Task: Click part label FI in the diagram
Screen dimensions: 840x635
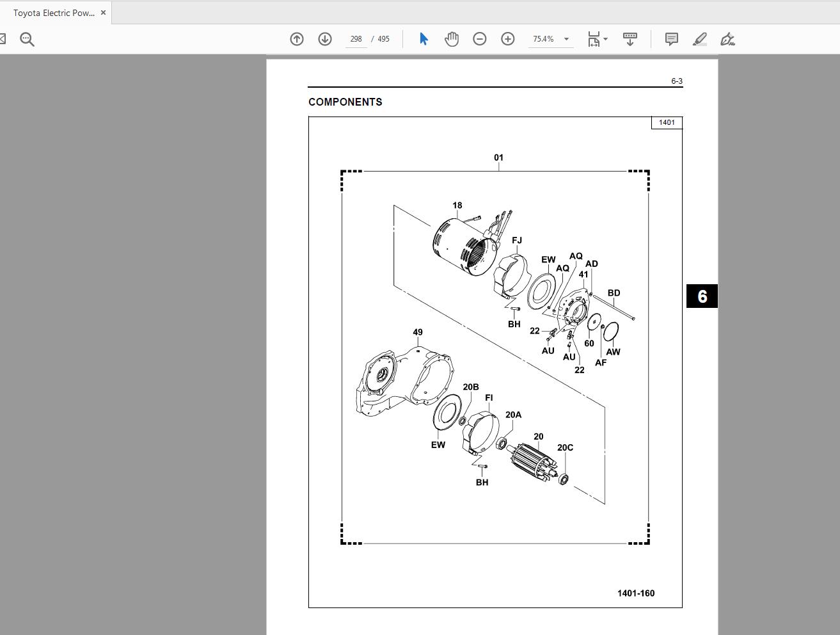Action: click(x=489, y=398)
